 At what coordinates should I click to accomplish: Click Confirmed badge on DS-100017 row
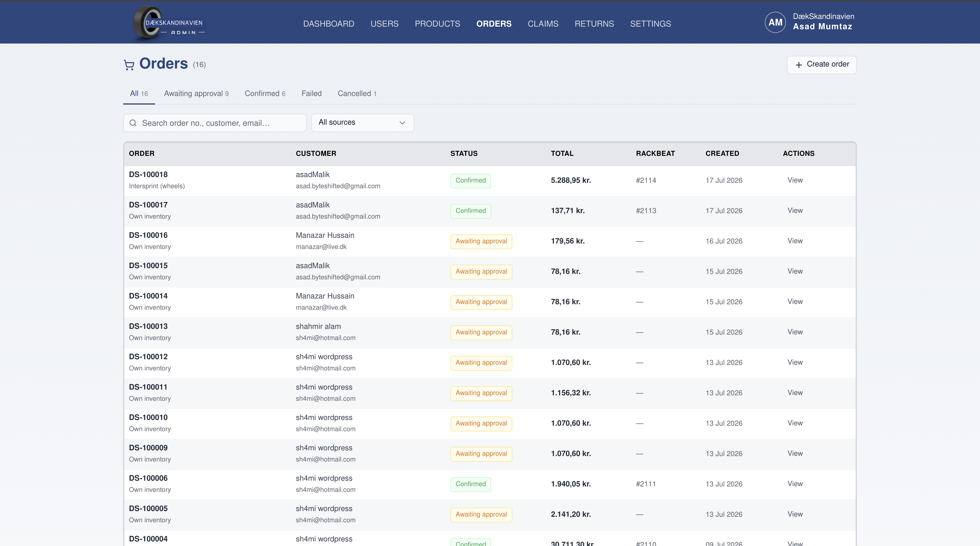pos(471,211)
